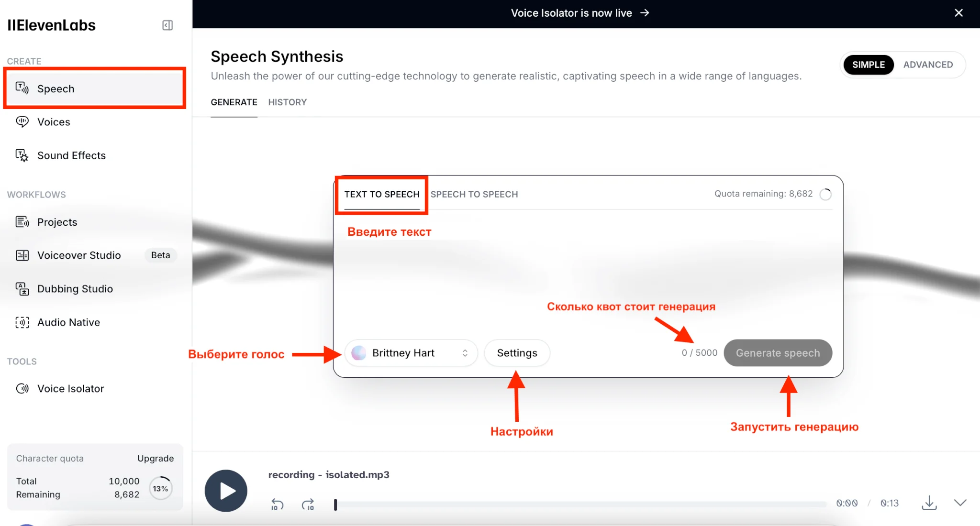The image size is (980, 526).
Task: Open the Brittney Hart voice dropdown
Action: (x=411, y=353)
